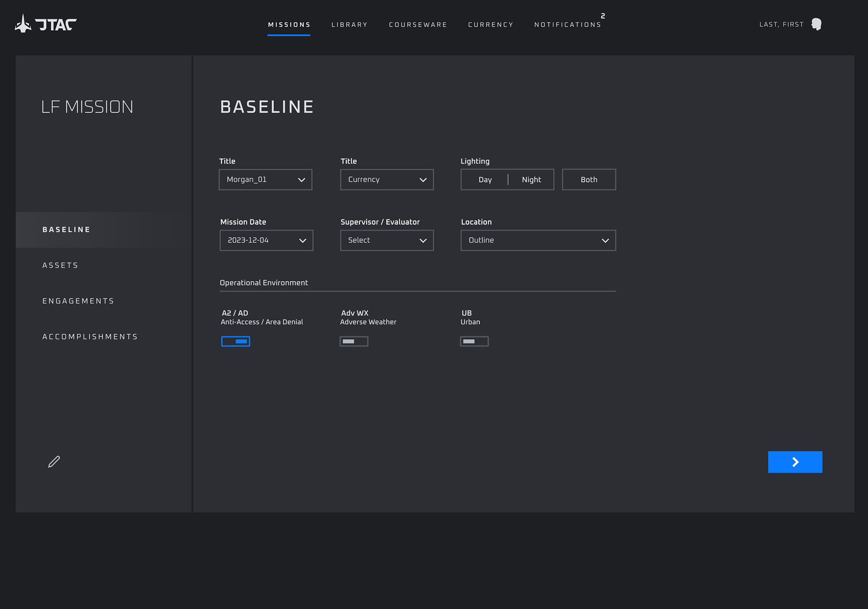The width and height of the screenshot is (868, 609).
Task: Click the user profile avatar icon
Action: [x=816, y=24]
